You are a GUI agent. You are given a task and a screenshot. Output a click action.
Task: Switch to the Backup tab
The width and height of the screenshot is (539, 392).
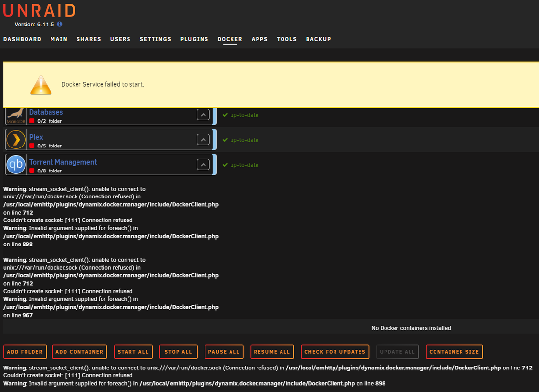click(318, 39)
